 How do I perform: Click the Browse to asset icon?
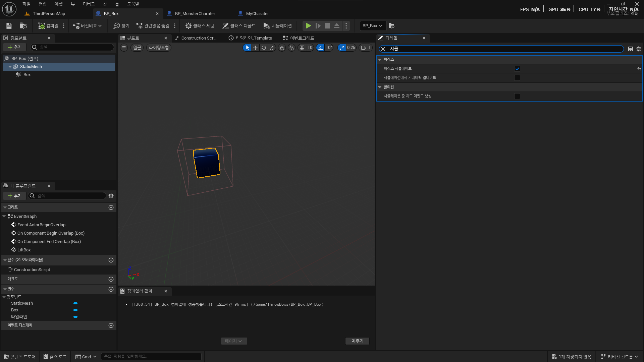tap(23, 26)
